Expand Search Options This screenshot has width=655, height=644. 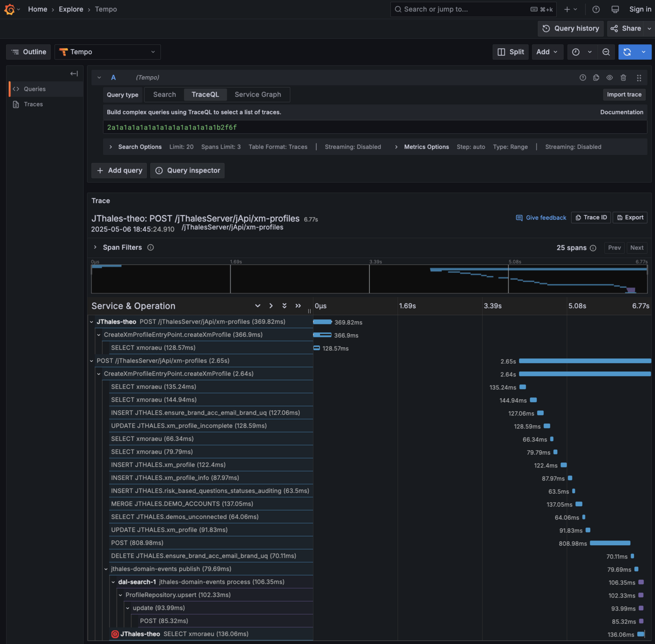coord(135,147)
